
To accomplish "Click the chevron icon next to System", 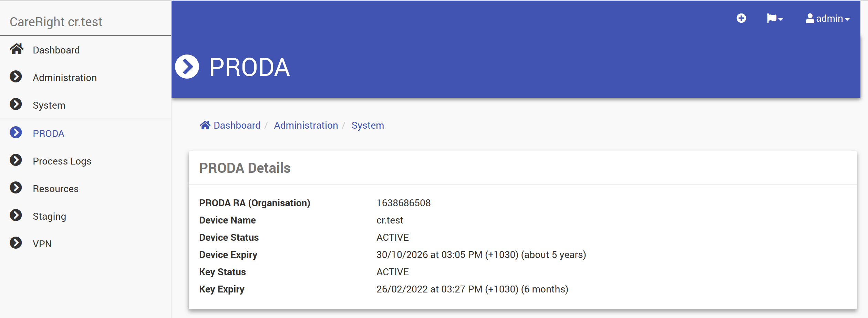I will click(16, 105).
